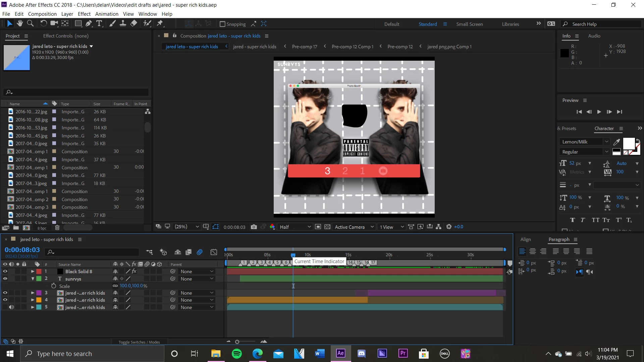The image size is (644, 362).
Task: Select the Rotation tool
Action: click(x=43, y=23)
